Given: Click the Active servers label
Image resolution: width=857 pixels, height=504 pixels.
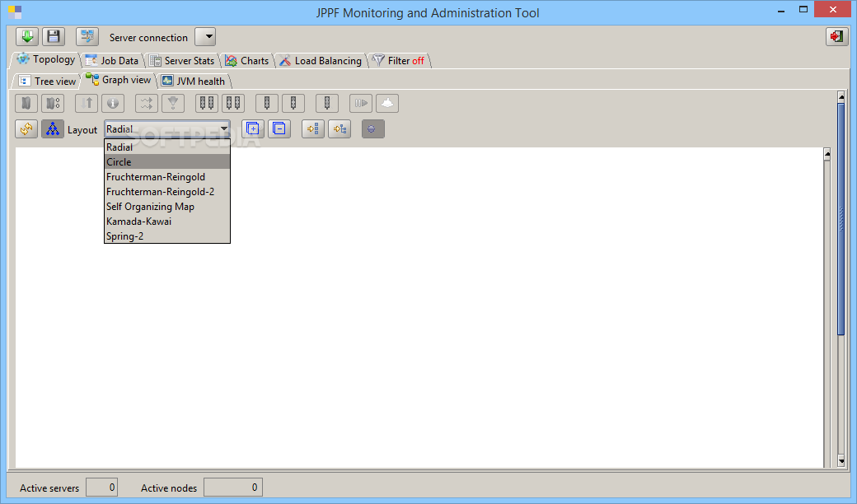Looking at the screenshot, I should [x=49, y=488].
